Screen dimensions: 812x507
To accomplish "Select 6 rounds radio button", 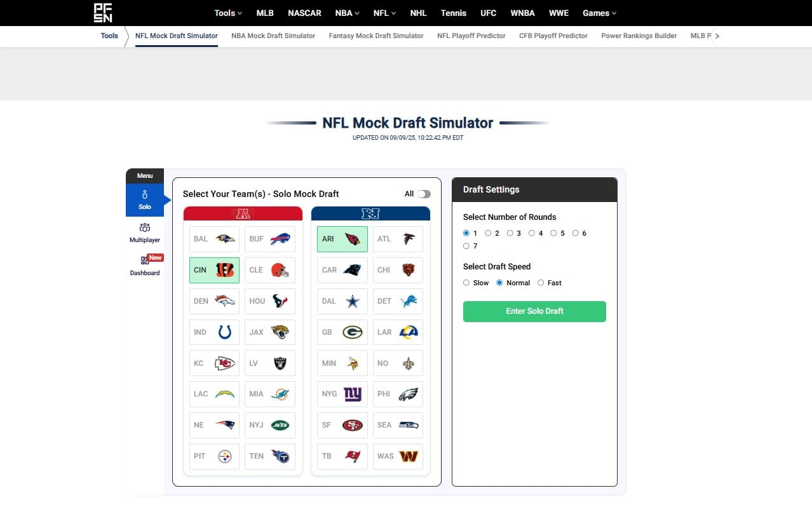I will [x=576, y=233].
